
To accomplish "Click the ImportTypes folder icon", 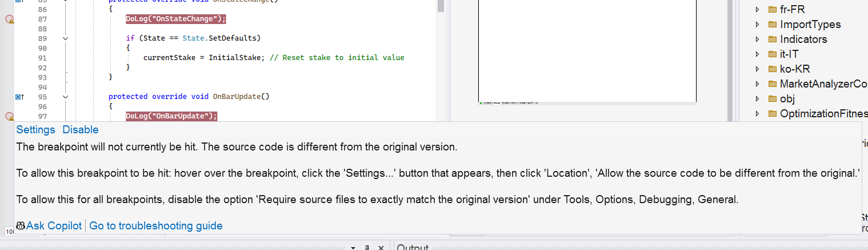I will click(x=773, y=25).
